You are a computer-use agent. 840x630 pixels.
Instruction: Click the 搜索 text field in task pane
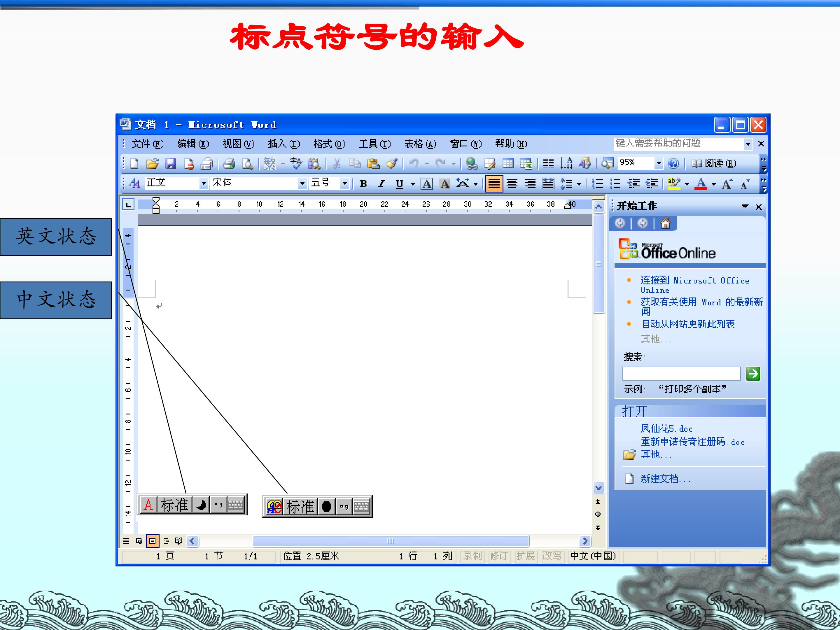(681, 374)
